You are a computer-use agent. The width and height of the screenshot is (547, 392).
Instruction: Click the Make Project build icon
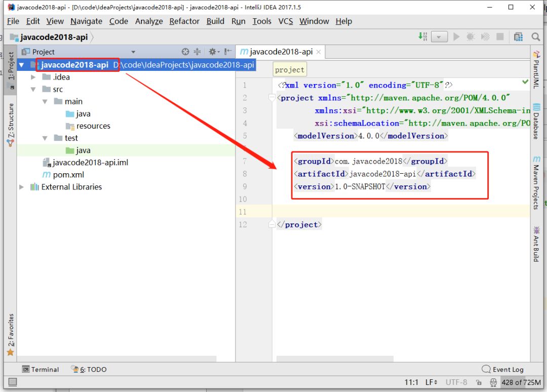pyautogui.click(x=423, y=36)
